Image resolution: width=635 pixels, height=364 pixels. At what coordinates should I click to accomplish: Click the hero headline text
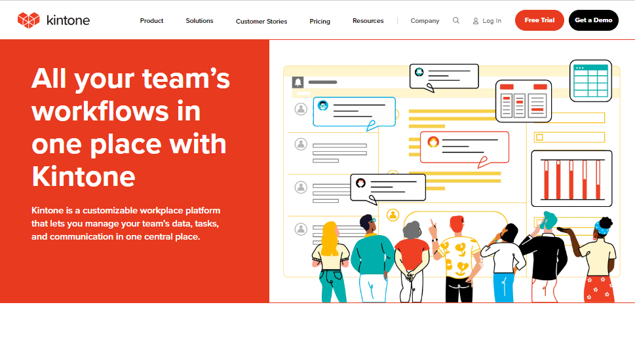(131, 128)
